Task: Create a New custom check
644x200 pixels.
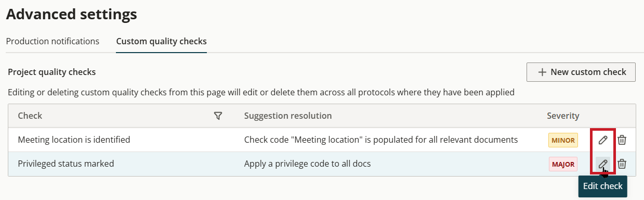Action: [x=581, y=72]
